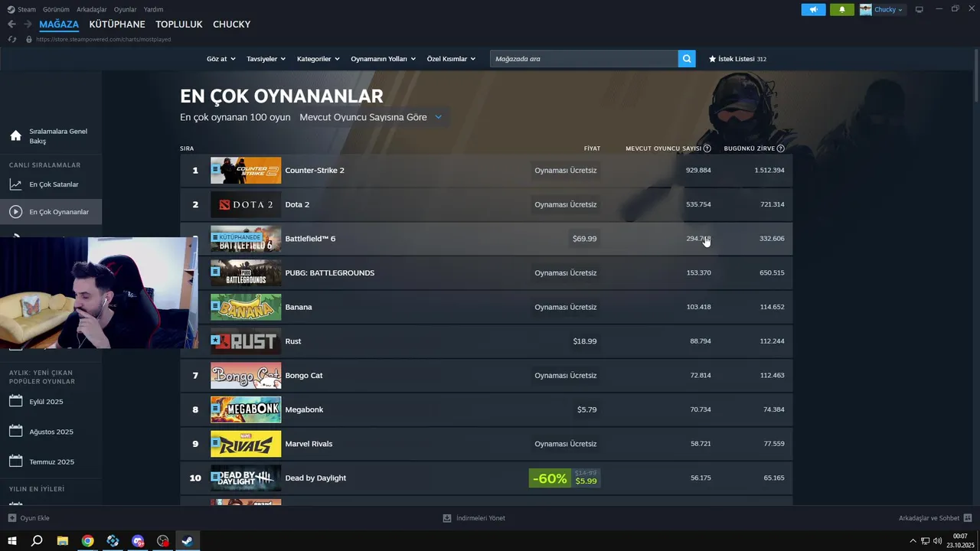
Task: Open İstek Listesi wishlist with star icon
Action: point(737,59)
